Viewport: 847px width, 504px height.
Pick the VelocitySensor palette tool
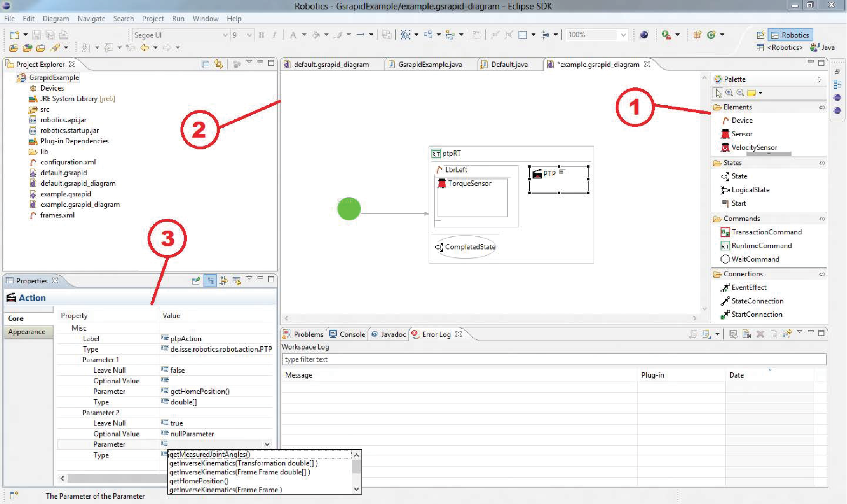(749, 147)
